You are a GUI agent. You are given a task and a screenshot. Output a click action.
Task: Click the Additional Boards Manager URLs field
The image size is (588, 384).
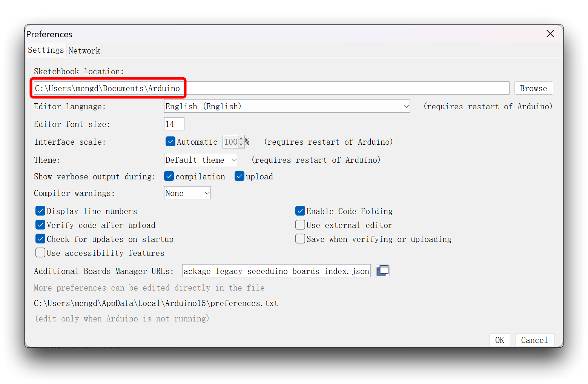click(x=276, y=271)
